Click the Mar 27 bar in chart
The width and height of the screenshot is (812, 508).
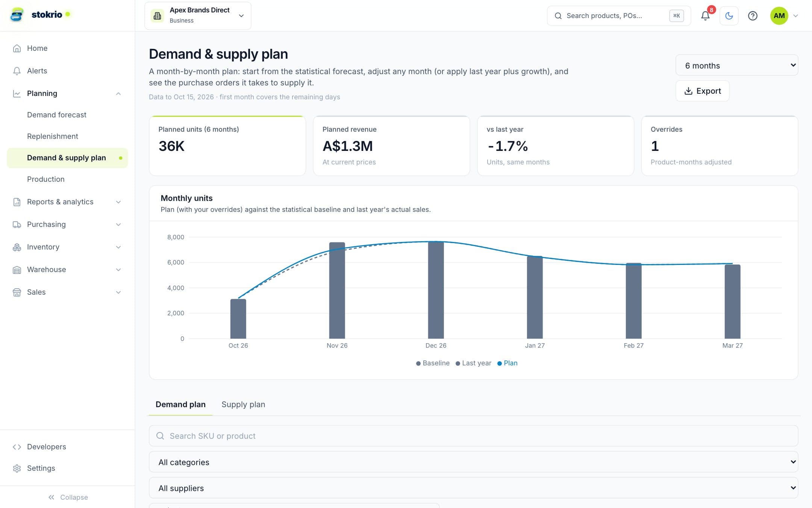732,301
